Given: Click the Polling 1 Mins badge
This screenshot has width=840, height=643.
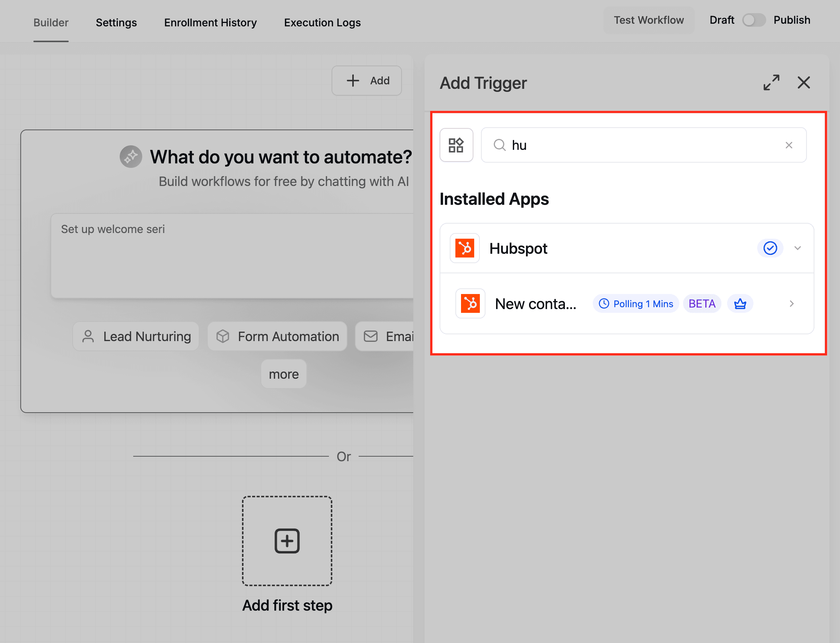Looking at the screenshot, I should [x=635, y=303].
